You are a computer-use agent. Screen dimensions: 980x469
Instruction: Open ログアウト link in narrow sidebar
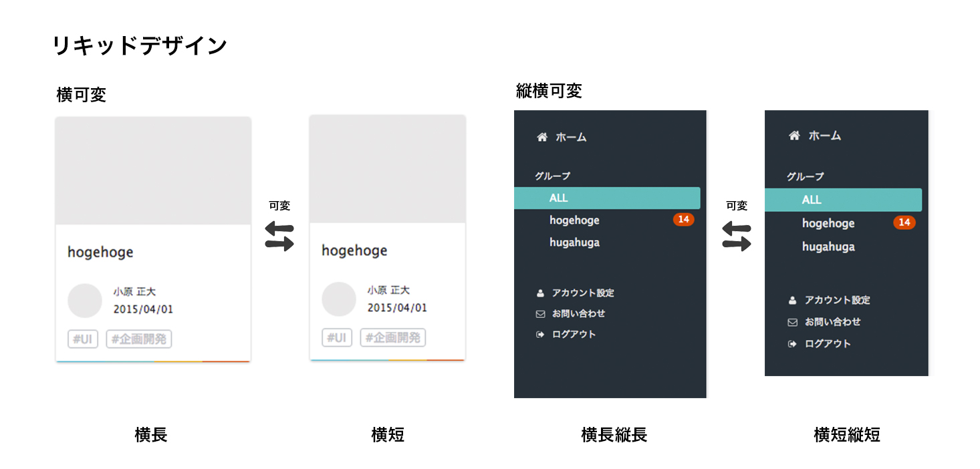click(828, 344)
